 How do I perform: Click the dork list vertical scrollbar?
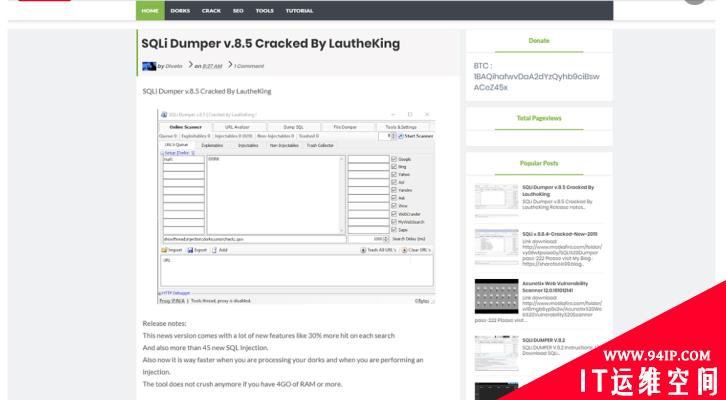point(343,195)
